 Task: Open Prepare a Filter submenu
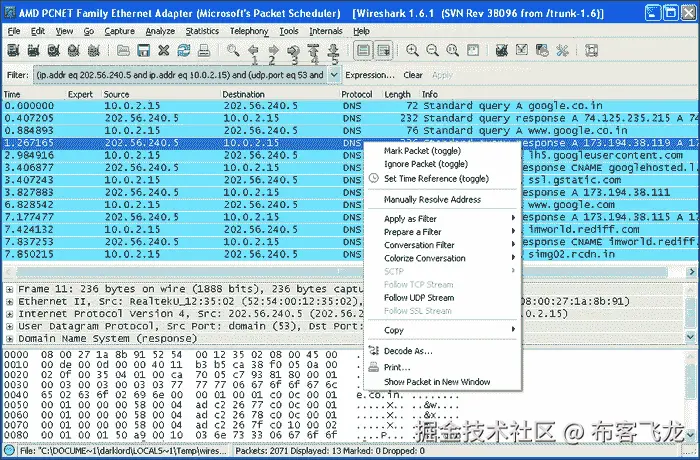pos(442,232)
